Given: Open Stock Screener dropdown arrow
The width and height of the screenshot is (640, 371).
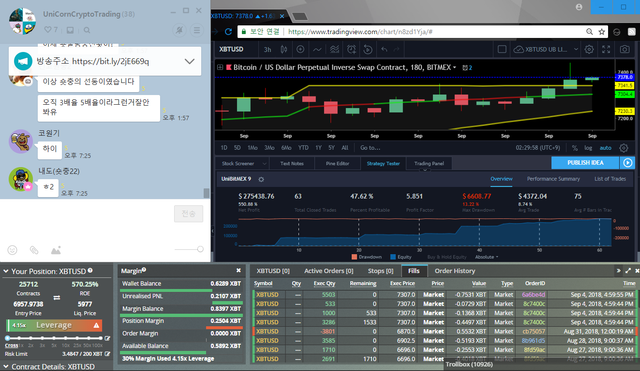Looking at the screenshot, I should pyautogui.click(x=264, y=164).
